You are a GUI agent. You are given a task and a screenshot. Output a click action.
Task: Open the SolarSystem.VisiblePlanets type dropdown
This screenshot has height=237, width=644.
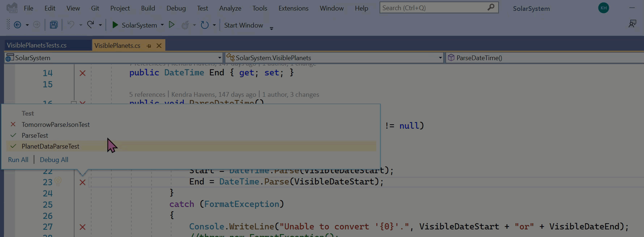440,58
